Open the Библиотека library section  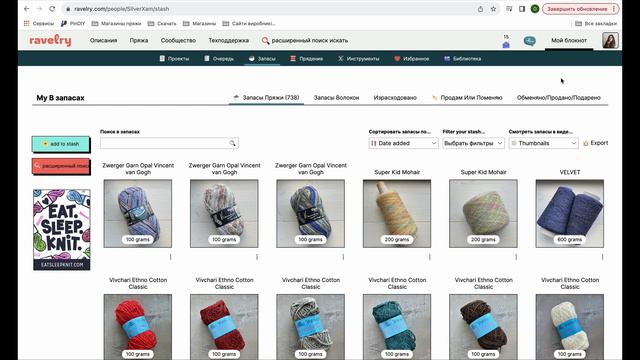coord(462,59)
